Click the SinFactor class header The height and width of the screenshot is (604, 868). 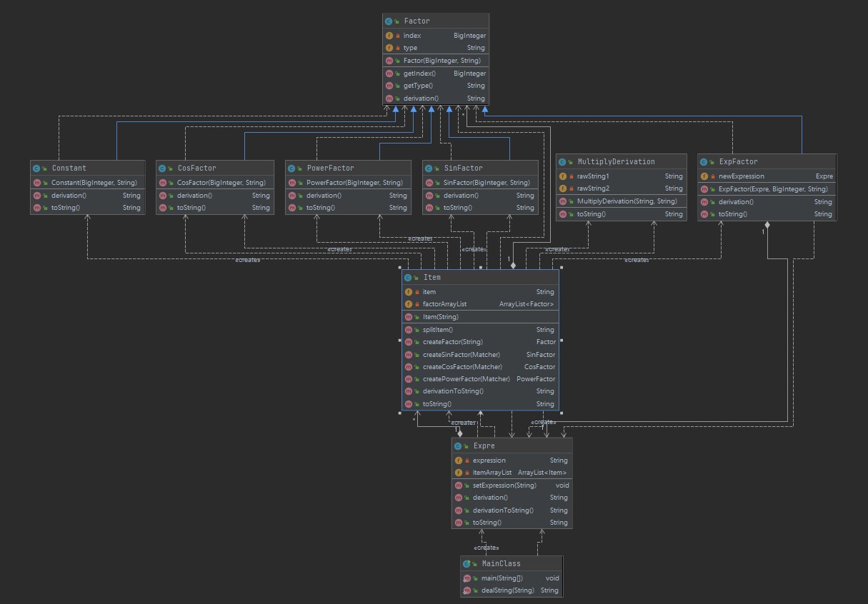[x=480, y=168]
